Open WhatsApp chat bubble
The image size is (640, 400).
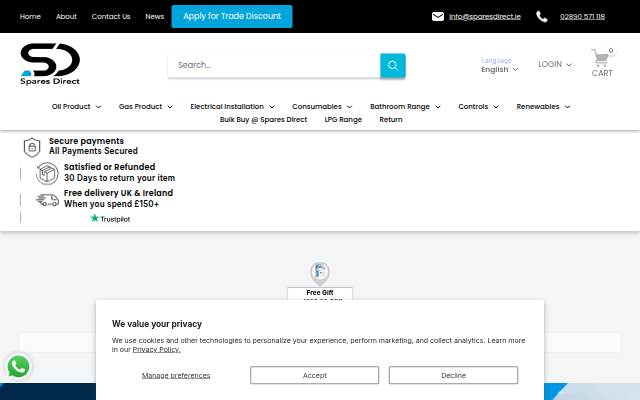[19, 366]
